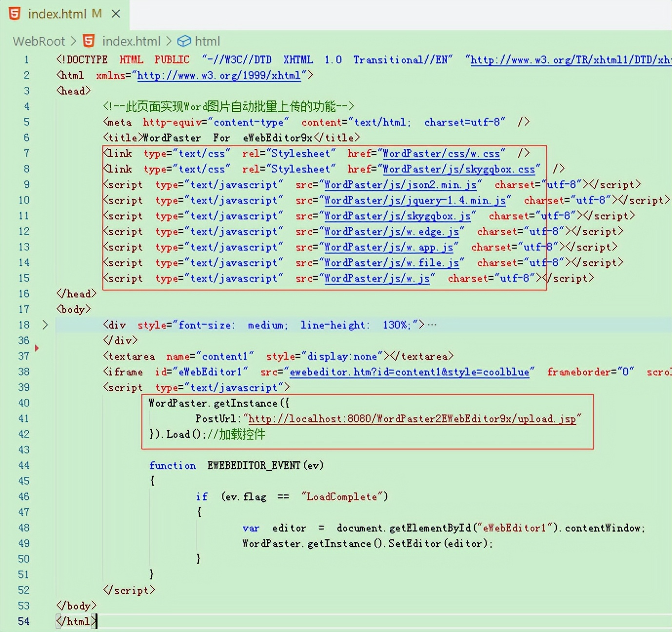Select the index.html tab

click(x=65, y=14)
